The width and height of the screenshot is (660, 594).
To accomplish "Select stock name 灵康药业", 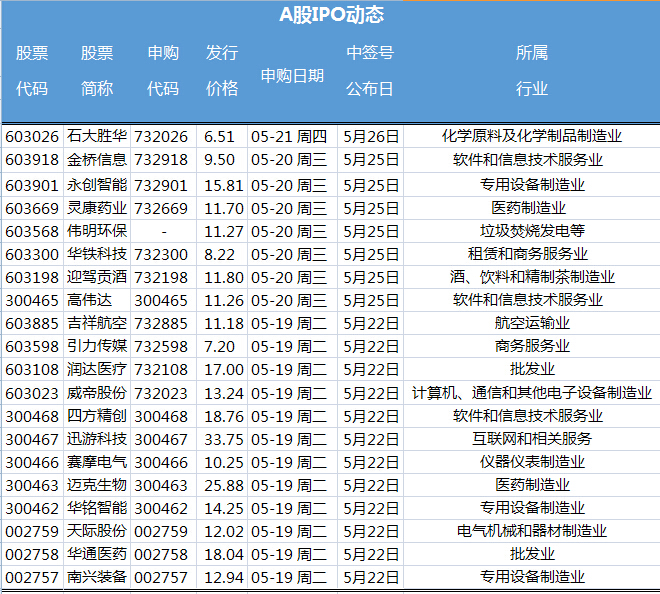I will tap(97, 208).
